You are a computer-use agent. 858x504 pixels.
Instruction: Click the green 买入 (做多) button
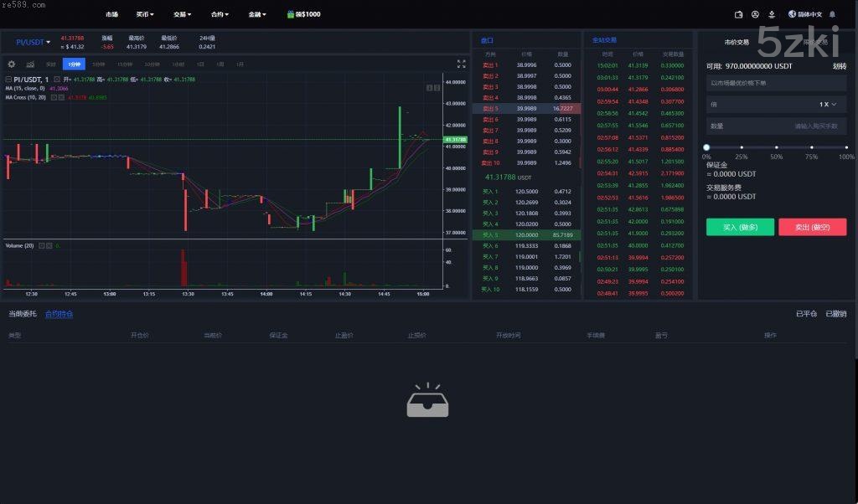pyautogui.click(x=740, y=227)
